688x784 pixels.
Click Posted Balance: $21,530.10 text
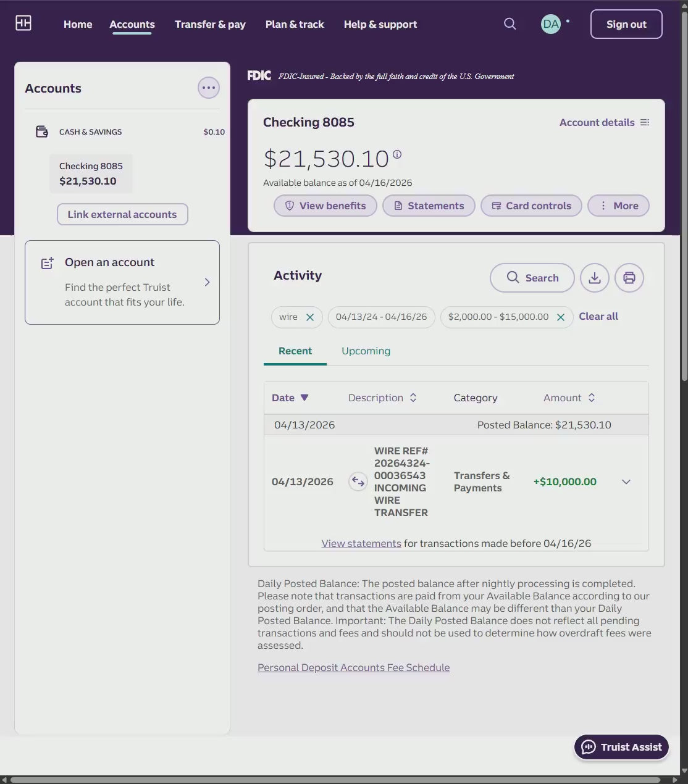(x=544, y=425)
